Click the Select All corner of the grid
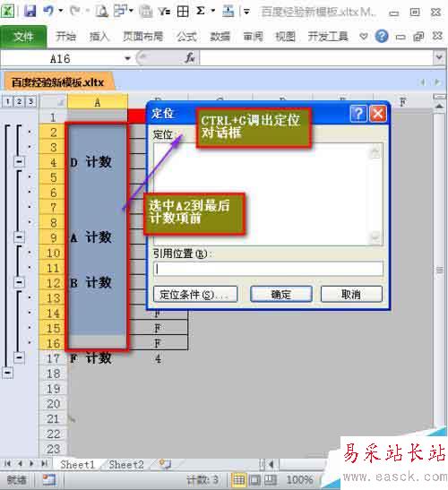The height and width of the screenshot is (490, 448). (53, 101)
